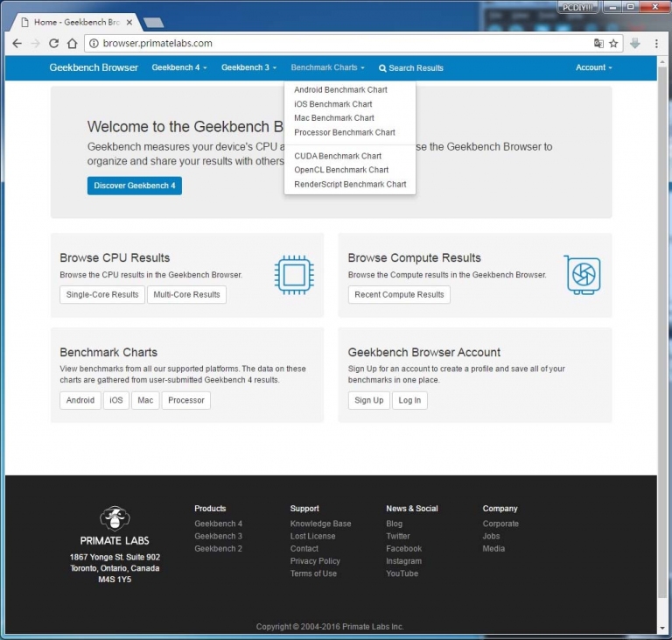Click the Primate Labs monkey logo
The width and height of the screenshot is (672, 640).
(115, 517)
